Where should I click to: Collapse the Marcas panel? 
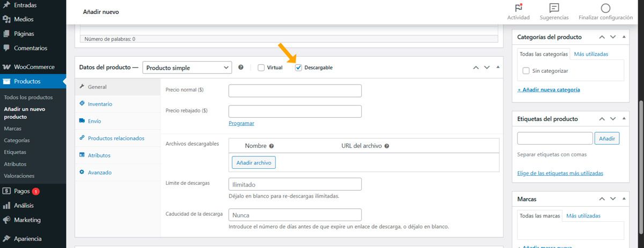[624, 199]
